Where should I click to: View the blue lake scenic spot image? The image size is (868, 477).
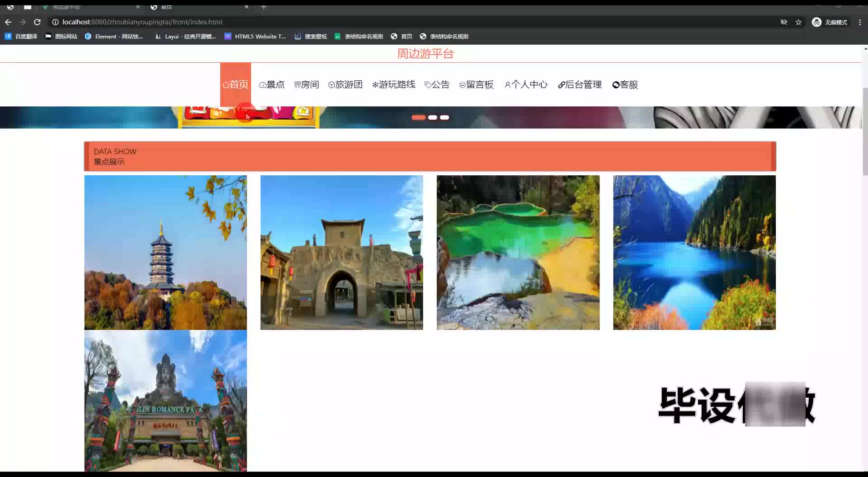click(x=694, y=253)
